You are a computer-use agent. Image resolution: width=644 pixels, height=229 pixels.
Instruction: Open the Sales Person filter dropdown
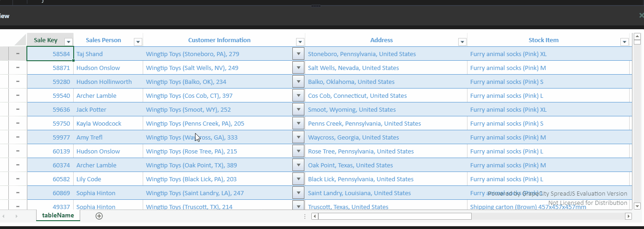138,42
